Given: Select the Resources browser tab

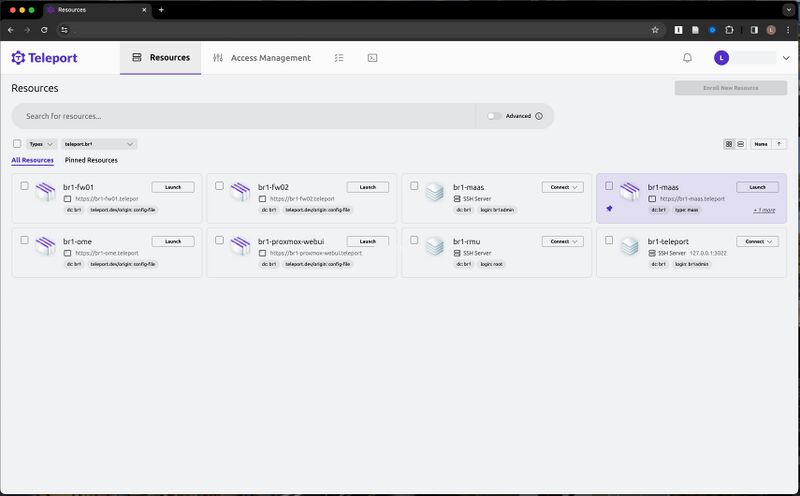Looking at the screenshot, I should click(96, 10).
